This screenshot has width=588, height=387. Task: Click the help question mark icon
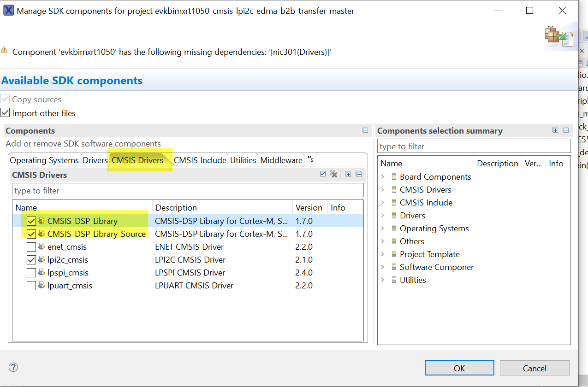[13, 367]
